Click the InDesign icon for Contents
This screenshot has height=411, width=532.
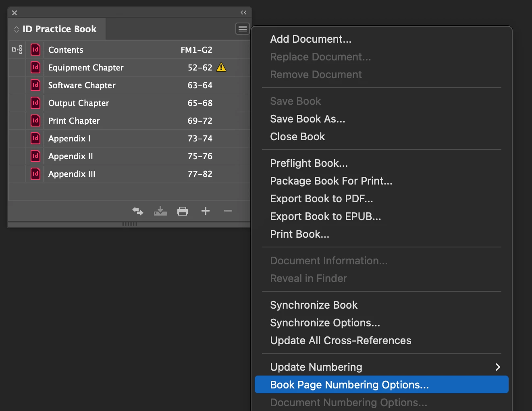(x=35, y=50)
